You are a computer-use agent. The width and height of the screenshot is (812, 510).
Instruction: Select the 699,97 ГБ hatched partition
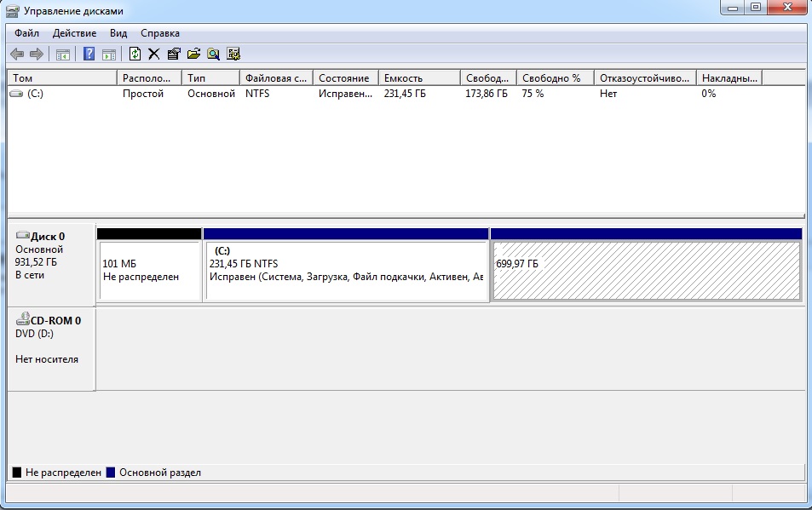[646, 272]
